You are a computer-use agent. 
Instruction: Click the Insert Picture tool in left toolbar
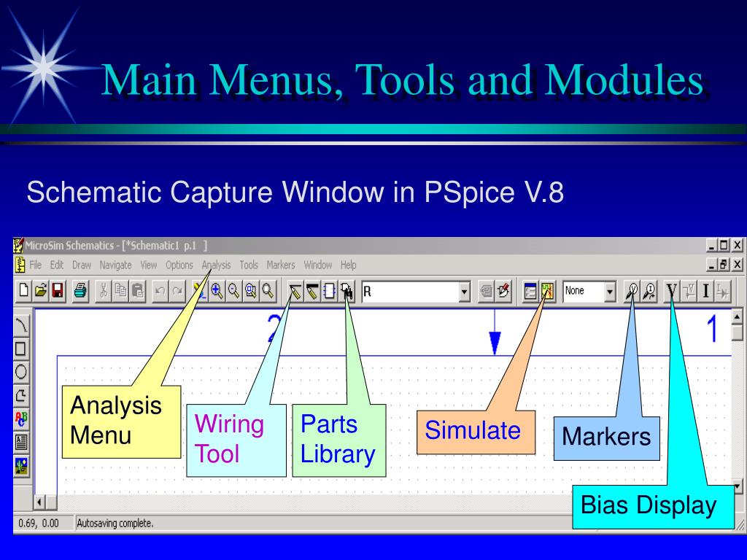[x=21, y=465]
